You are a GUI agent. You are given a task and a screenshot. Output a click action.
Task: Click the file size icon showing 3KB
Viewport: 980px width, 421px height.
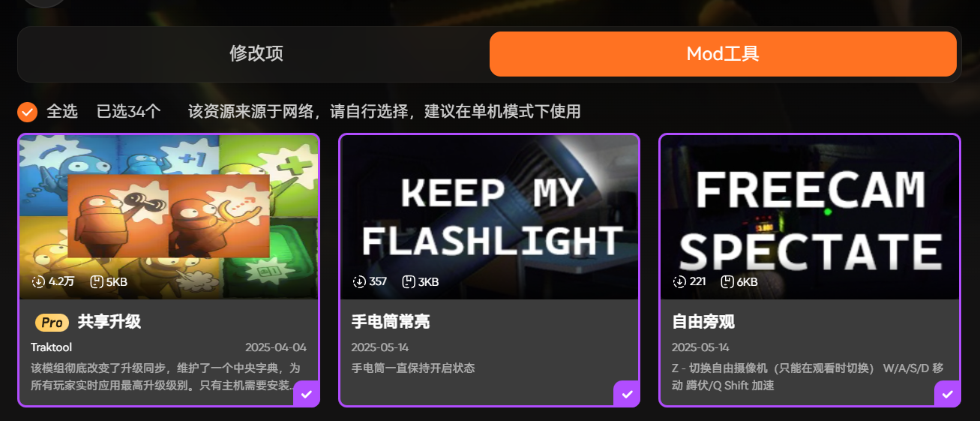(408, 282)
